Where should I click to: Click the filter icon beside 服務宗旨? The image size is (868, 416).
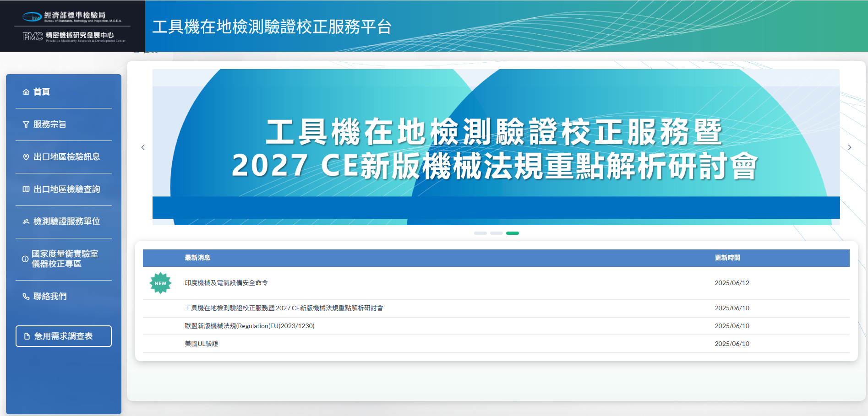[x=26, y=124]
